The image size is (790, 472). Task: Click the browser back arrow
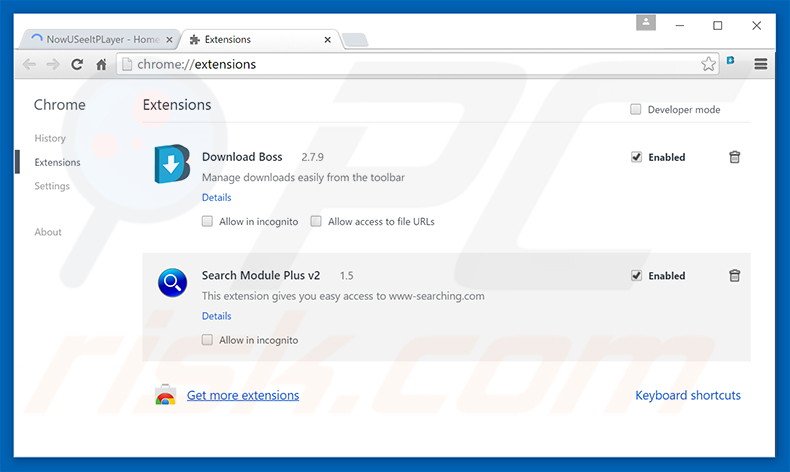coord(29,64)
